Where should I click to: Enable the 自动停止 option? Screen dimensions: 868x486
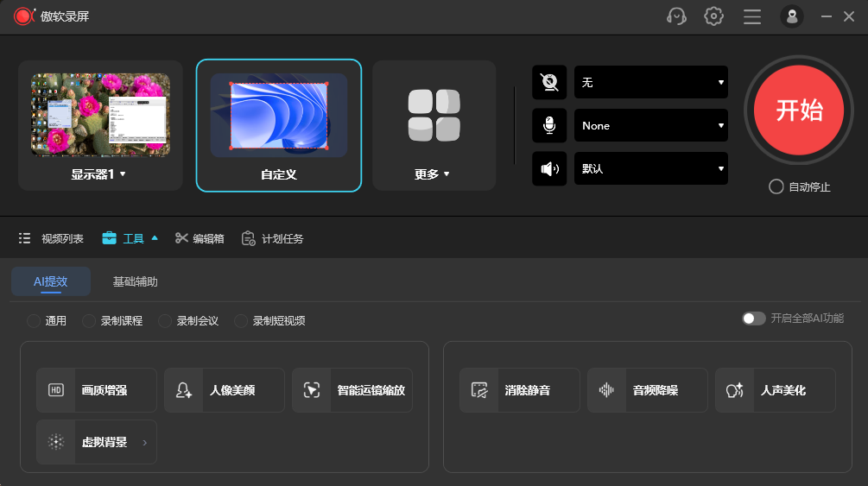(776, 186)
